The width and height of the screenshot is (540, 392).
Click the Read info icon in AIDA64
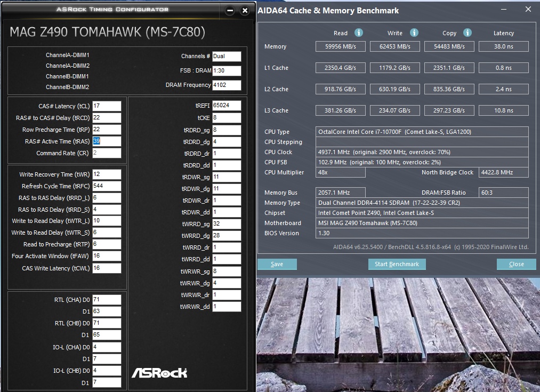(x=359, y=33)
